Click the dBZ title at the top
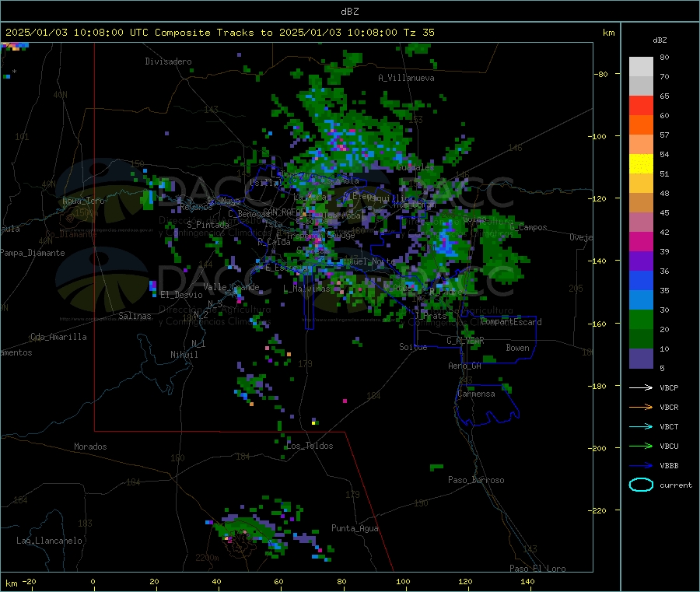This screenshot has height=592, width=700. 349,12
